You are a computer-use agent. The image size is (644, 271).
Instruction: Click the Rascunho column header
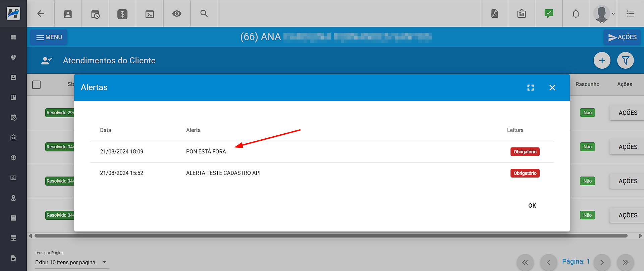(587, 84)
